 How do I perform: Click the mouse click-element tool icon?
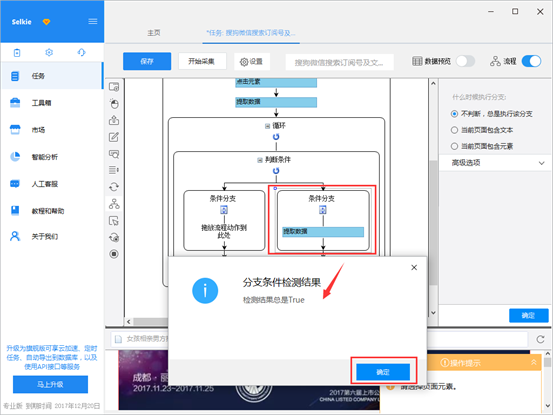(114, 104)
